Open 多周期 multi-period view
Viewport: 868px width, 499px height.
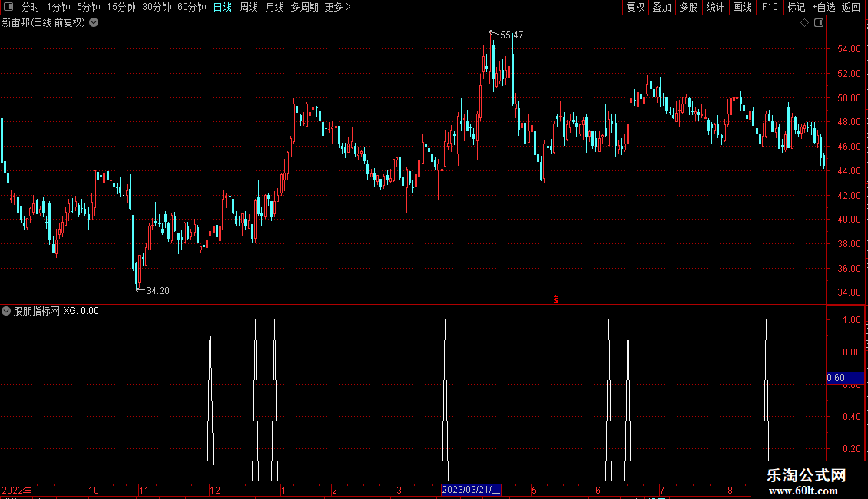coord(304,7)
